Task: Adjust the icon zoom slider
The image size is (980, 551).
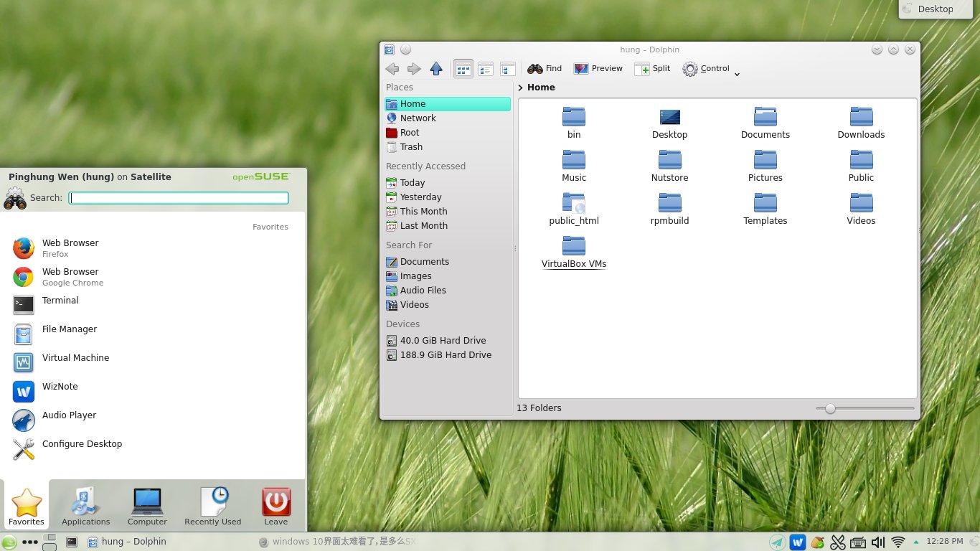Action: tap(830, 408)
